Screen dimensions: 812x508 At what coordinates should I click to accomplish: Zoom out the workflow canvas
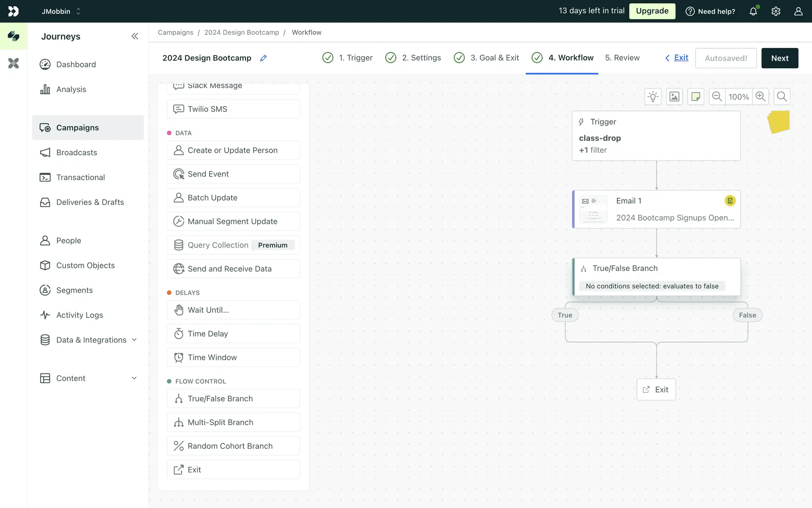click(x=717, y=97)
